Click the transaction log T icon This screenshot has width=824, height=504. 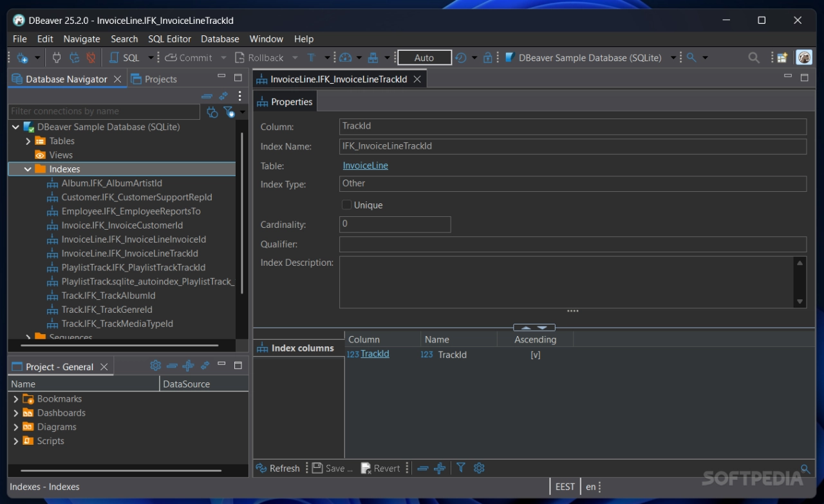point(311,58)
